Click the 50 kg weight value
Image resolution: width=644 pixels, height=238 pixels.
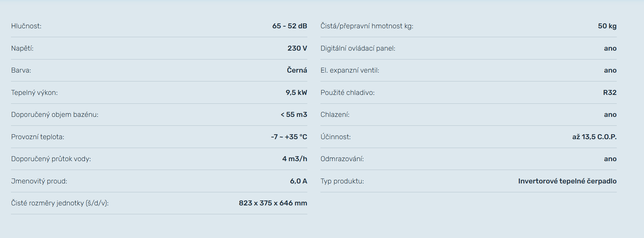coord(607,26)
